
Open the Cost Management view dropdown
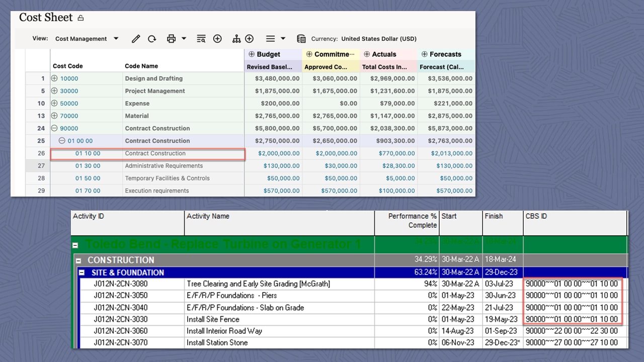(116, 38)
